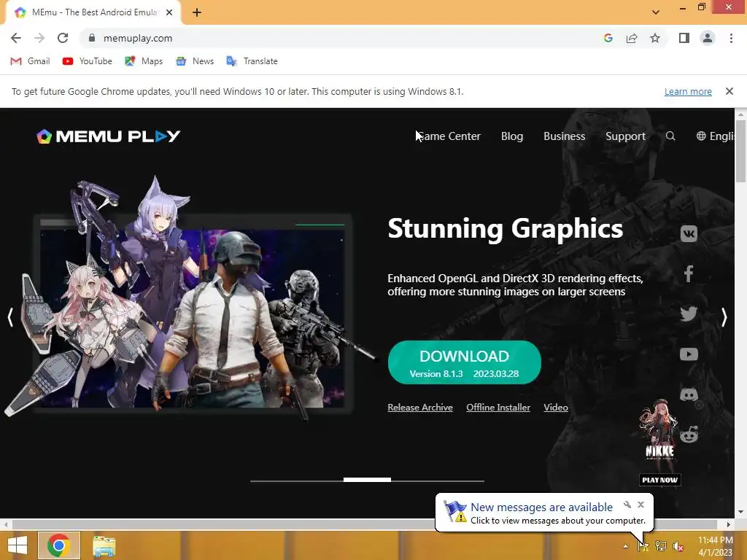Click the carousel slide progress indicator
Screen dimensions: 747x560
click(368, 480)
